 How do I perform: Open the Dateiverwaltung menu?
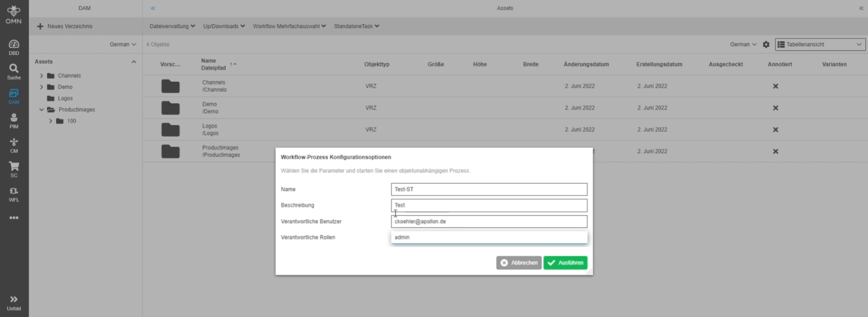(x=172, y=26)
